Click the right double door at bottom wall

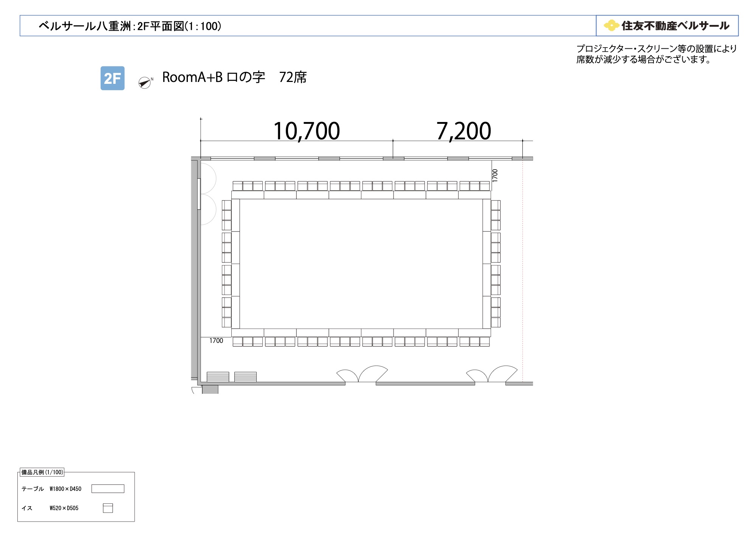pos(491,374)
